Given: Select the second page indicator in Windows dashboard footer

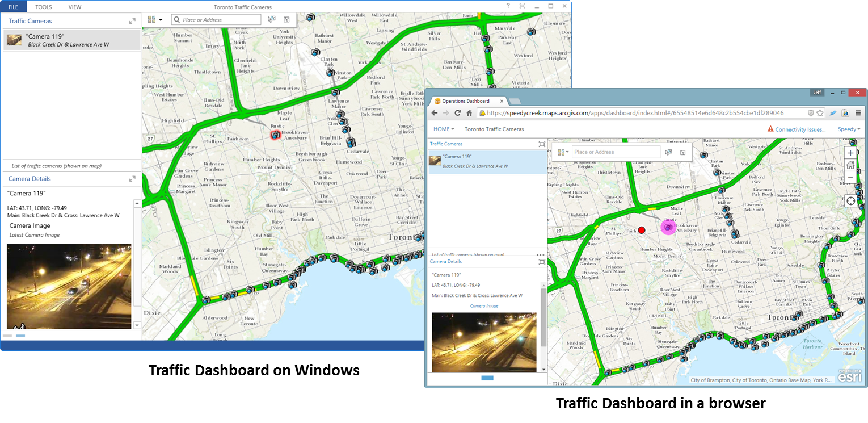Looking at the screenshot, I should [x=20, y=336].
